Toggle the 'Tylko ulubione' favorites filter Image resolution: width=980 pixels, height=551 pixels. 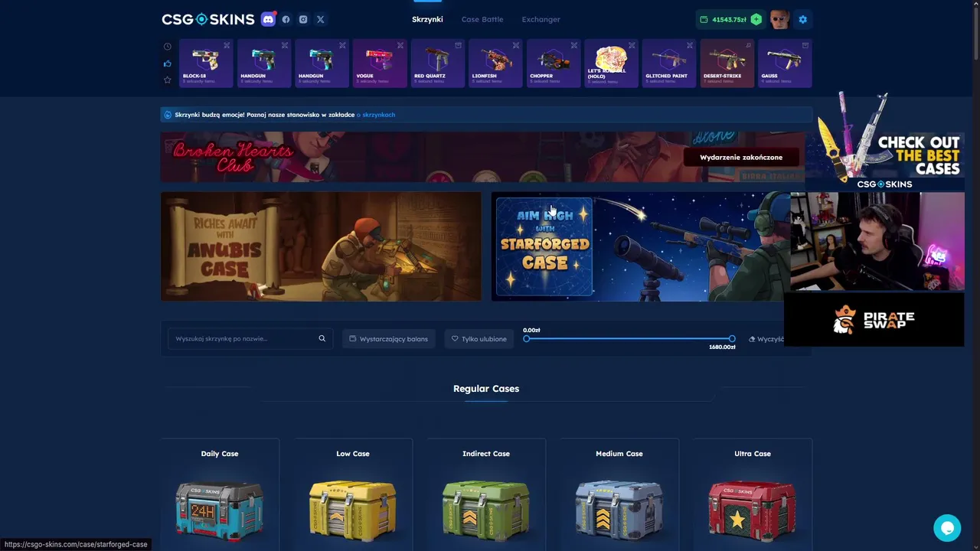479,338
